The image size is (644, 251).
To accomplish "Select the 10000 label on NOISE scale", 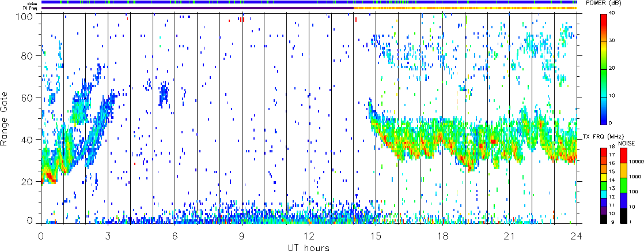I will point(635,163).
